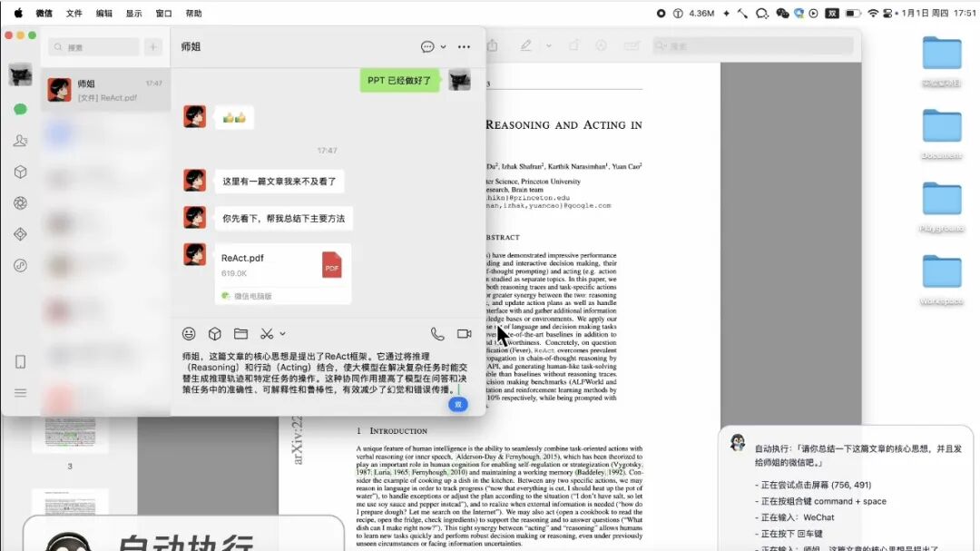Open the WeChat Chats tab (green bubble)
This screenshot has width=980, height=551.
(21, 110)
